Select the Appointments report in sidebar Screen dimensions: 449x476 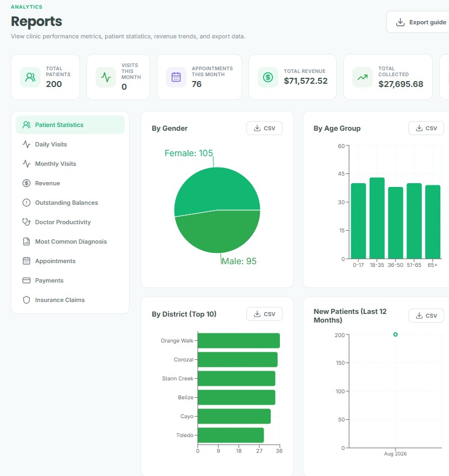click(70, 261)
